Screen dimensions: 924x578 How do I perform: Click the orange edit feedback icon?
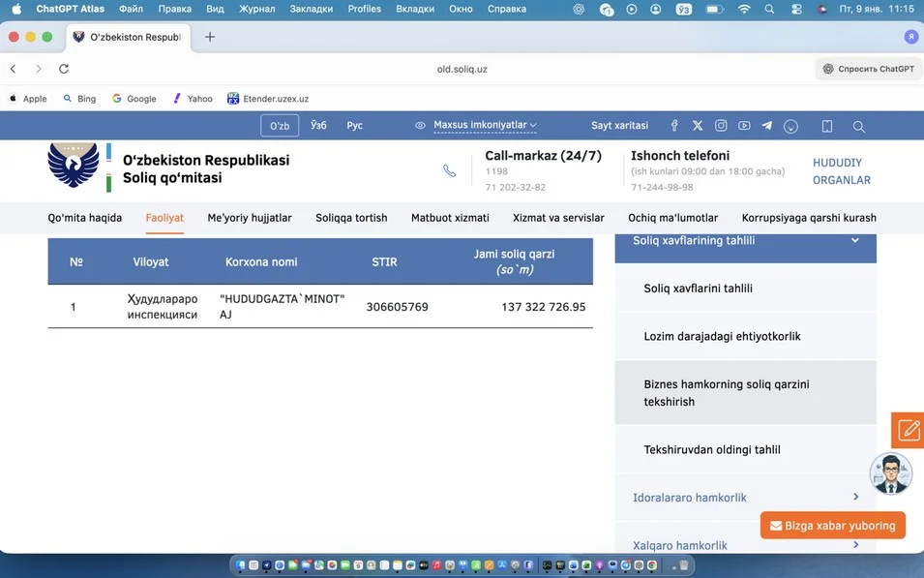coord(909,431)
